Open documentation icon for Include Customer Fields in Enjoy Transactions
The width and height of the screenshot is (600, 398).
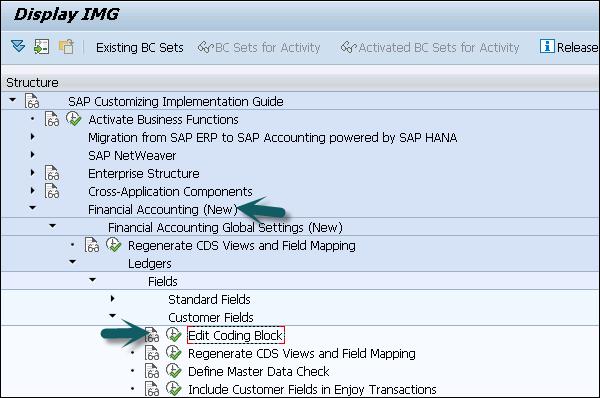[152, 389]
